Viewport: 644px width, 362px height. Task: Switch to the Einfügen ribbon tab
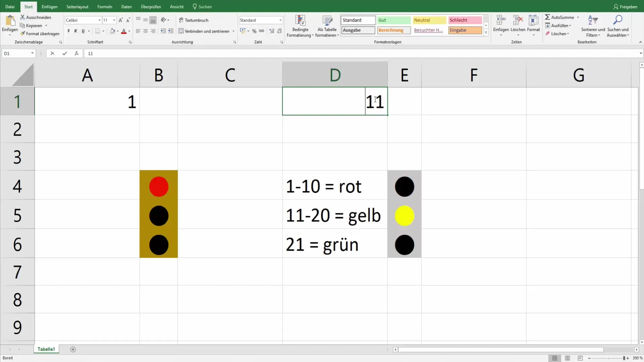[x=49, y=7]
